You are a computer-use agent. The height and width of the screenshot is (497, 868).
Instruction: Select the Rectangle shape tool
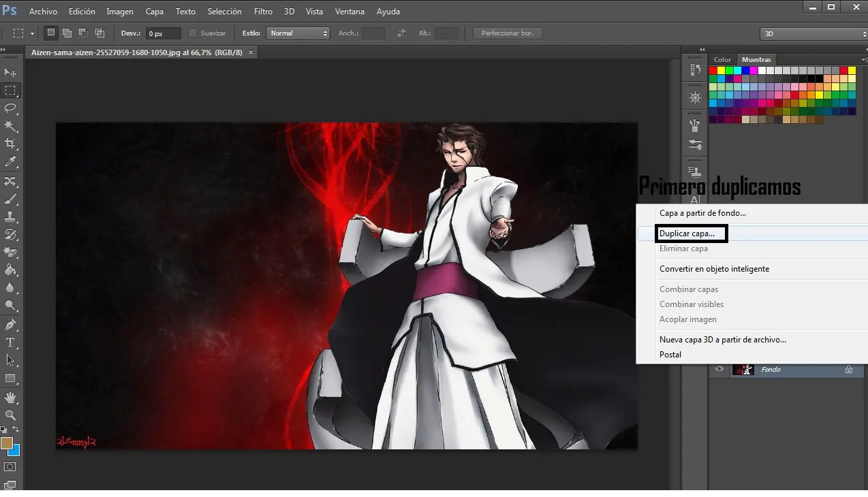point(10,379)
